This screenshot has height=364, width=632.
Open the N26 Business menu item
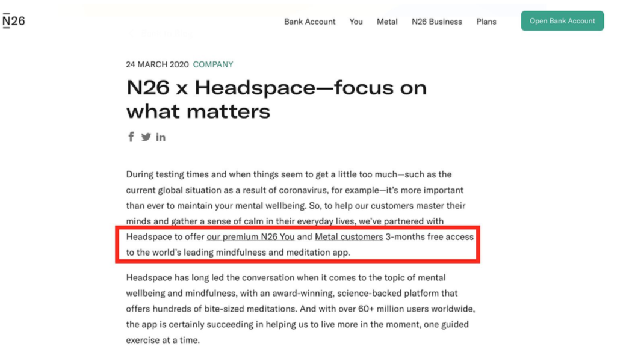(x=436, y=22)
